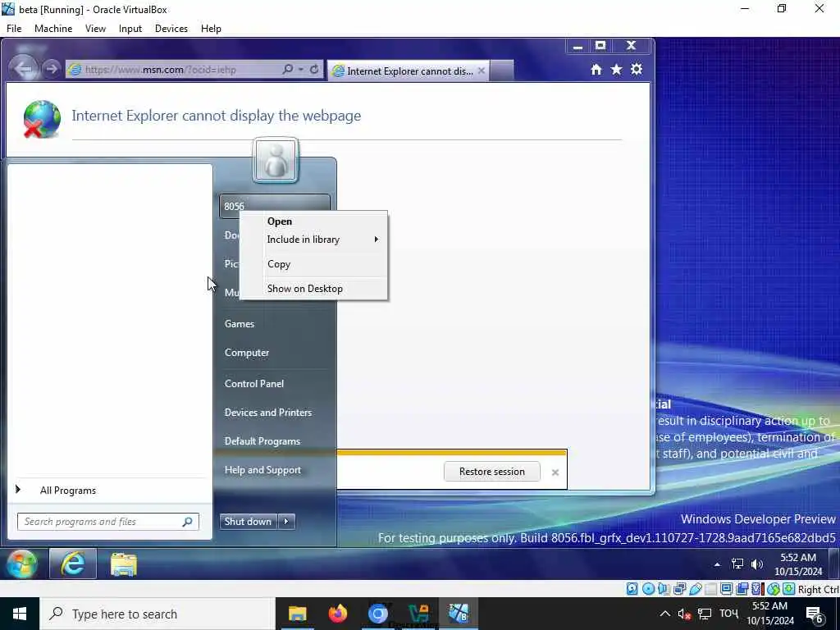Open IE Tools gear icon
Image resolution: width=840 pixels, height=630 pixels.
[x=637, y=69]
